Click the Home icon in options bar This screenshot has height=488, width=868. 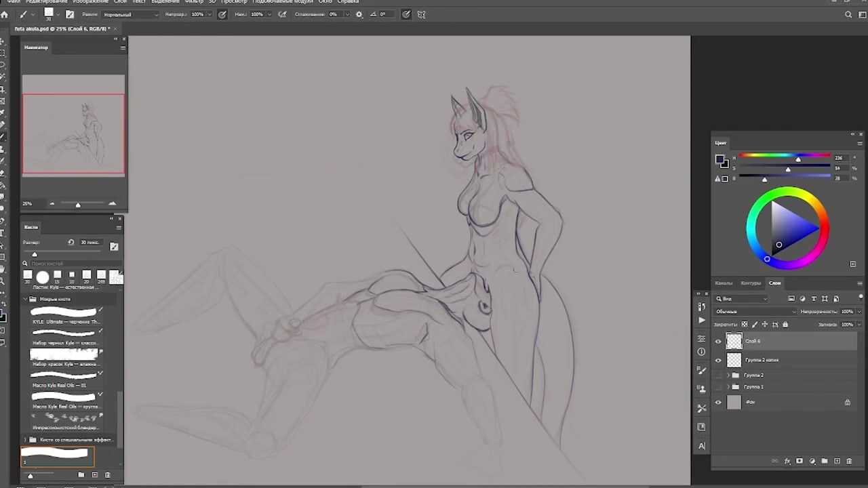coord(5,14)
